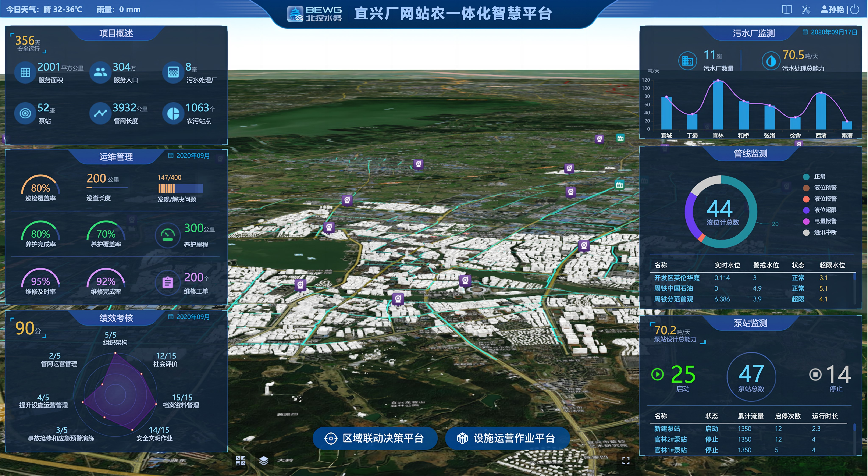The image size is (868, 476).
Task: Open date picker 2020年09月17日
Action: click(x=830, y=32)
